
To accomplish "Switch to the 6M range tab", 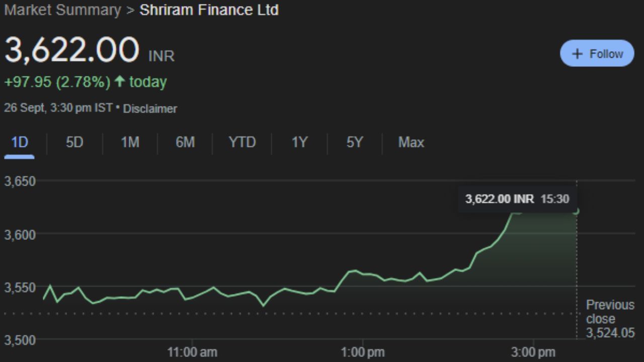I will tap(185, 143).
